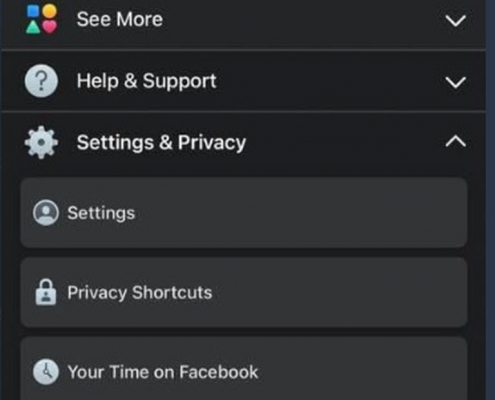Open Your Time on Facebook label
Viewport: 495px width, 400px height.
[x=163, y=372]
